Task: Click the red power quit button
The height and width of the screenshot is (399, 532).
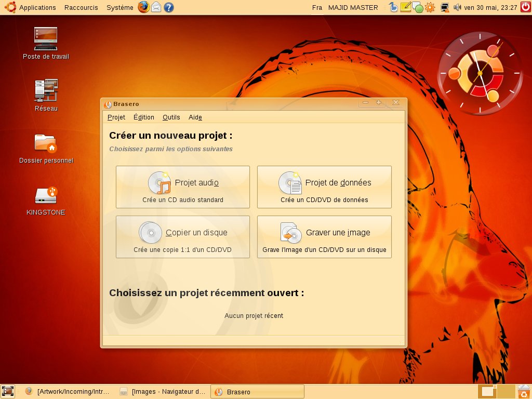Action: coord(526,7)
